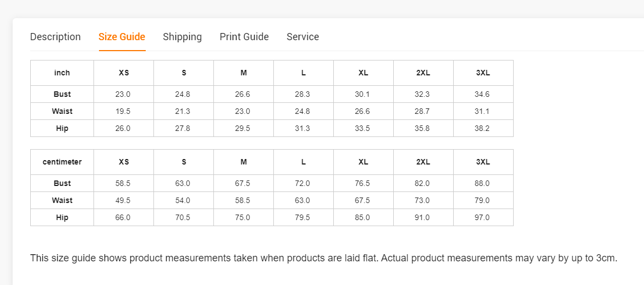The width and height of the screenshot is (644, 285).
Task: Select 3XL column header in inch table
Action: click(x=483, y=73)
